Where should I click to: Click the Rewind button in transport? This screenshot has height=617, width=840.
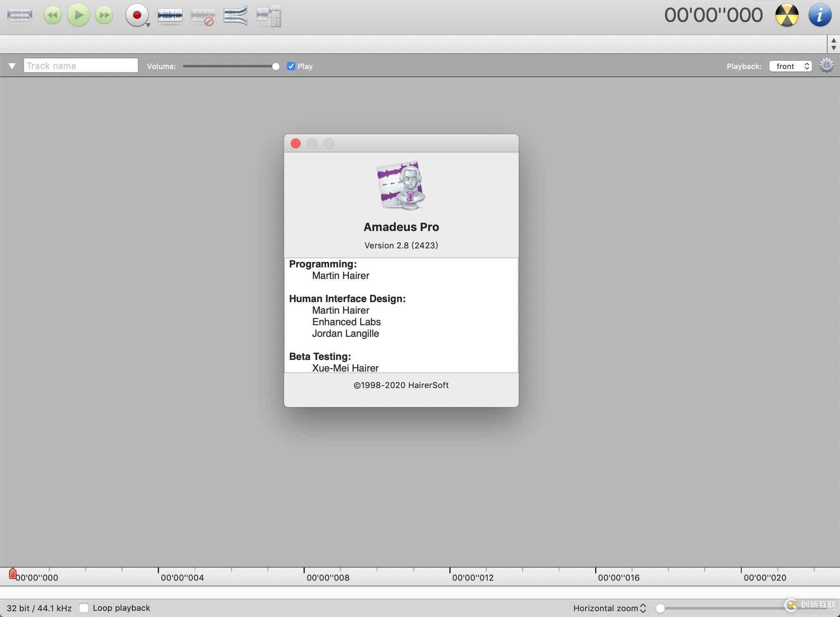click(x=52, y=14)
